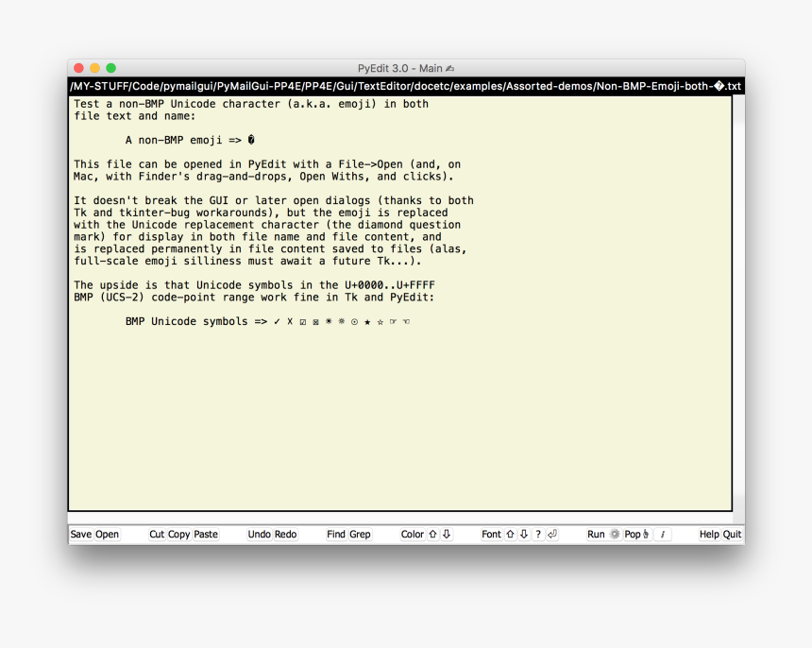
Task: Click the question mark font button
Action: point(538,534)
